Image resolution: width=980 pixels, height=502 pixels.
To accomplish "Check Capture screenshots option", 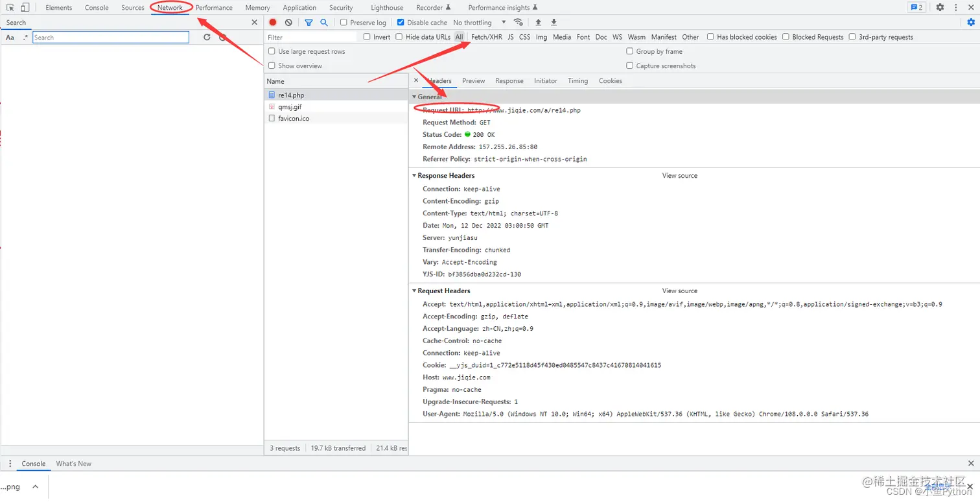I will [x=630, y=66].
